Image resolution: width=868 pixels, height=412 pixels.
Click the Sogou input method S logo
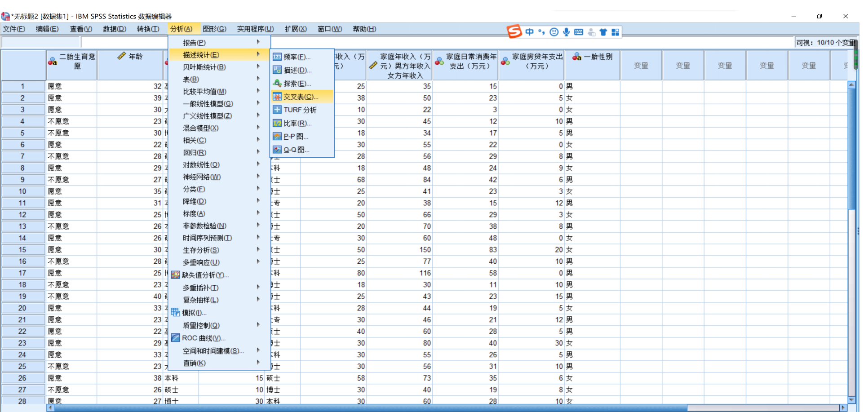514,31
